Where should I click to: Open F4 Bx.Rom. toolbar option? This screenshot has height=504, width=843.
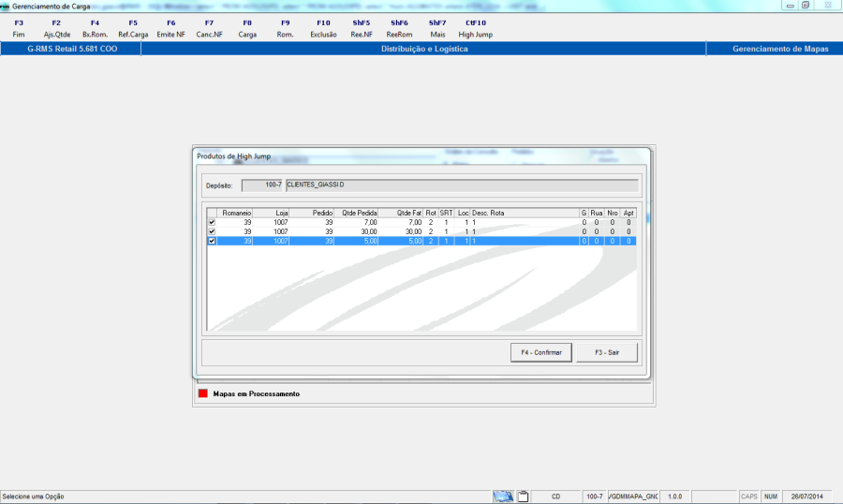95,28
